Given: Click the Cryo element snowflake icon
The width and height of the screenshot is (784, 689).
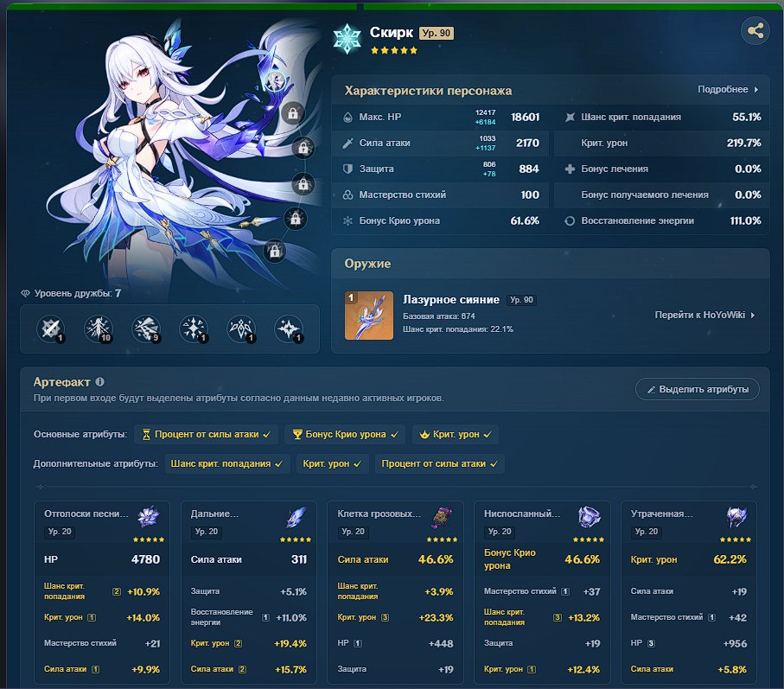Looking at the screenshot, I should (347, 39).
